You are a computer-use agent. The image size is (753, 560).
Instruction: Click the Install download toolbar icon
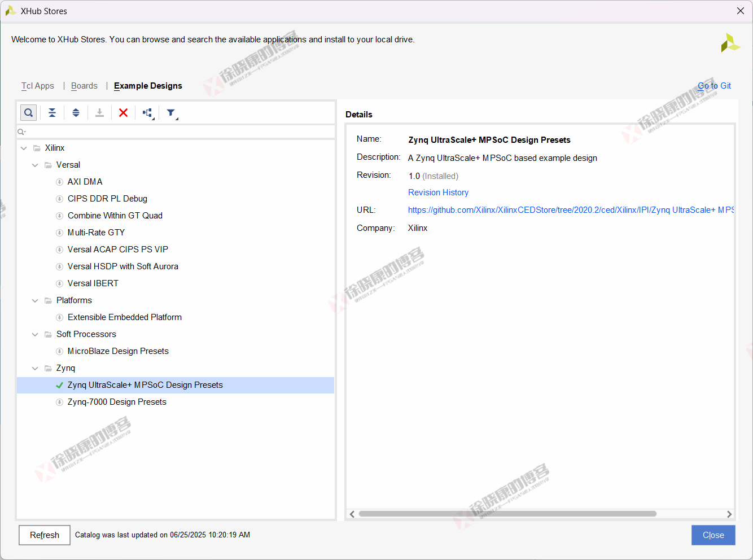pos(99,113)
